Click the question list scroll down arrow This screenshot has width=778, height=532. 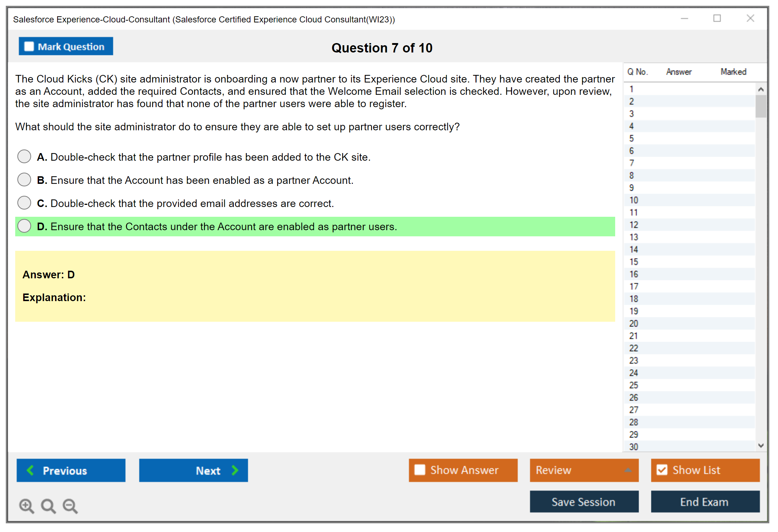[x=761, y=446]
